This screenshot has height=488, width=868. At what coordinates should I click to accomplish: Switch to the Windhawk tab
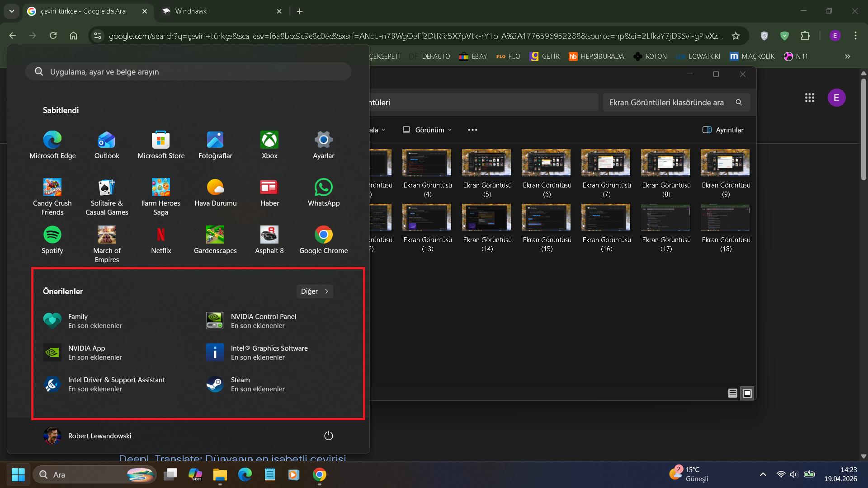(x=222, y=11)
